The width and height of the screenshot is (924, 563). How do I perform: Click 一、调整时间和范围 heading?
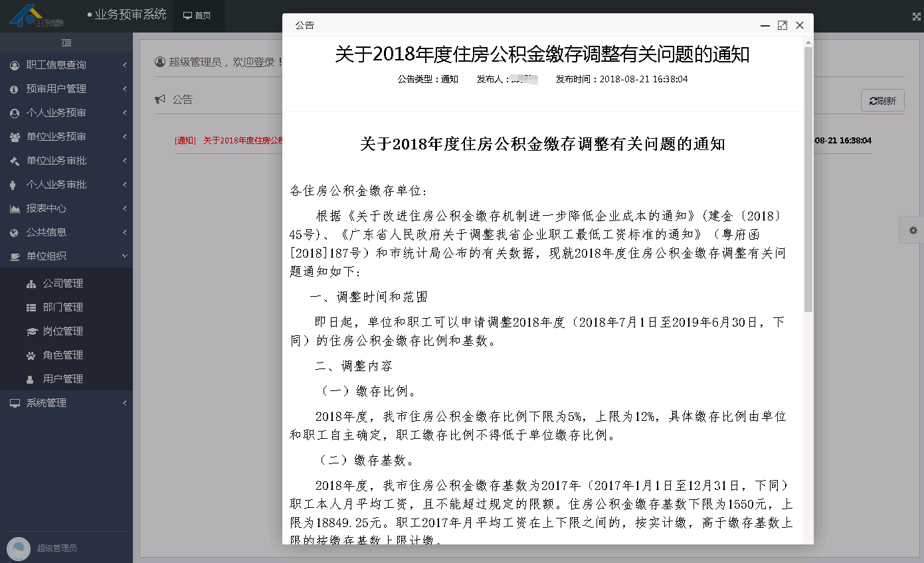(x=368, y=297)
